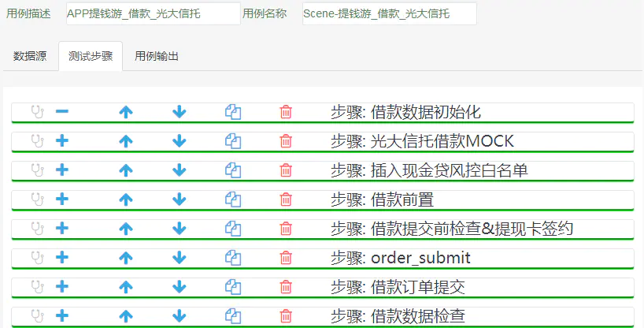Viewport: 644px width, 328px height.
Task: Copy the 借款前置 step
Action: pyautogui.click(x=233, y=199)
